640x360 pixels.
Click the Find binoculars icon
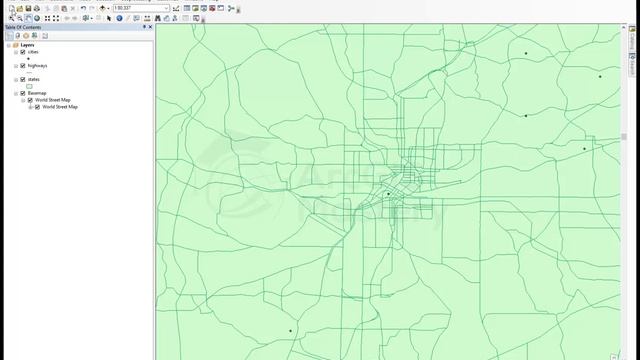(x=158, y=18)
